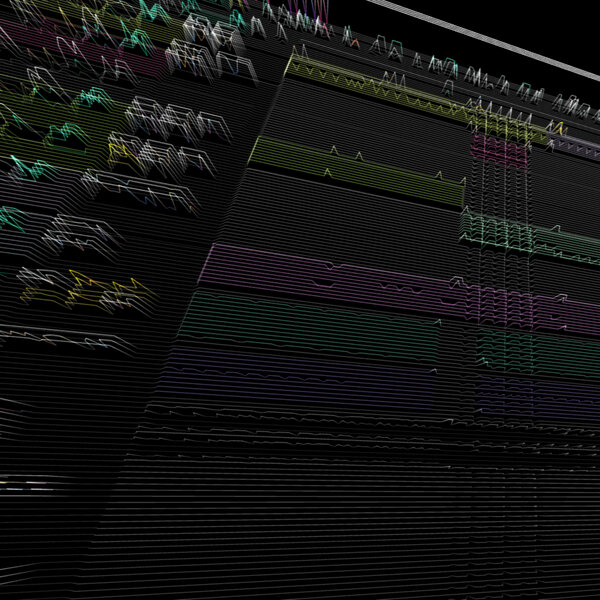Click the teal squiggle at the left edge
600x600 pixels.
pyautogui.click(x=10, y=217)
